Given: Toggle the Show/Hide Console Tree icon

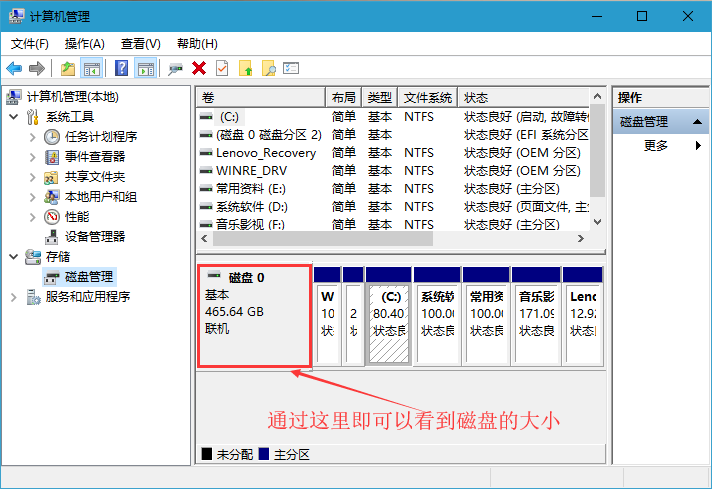Looking at the screenshot, I should click(91, 69).
